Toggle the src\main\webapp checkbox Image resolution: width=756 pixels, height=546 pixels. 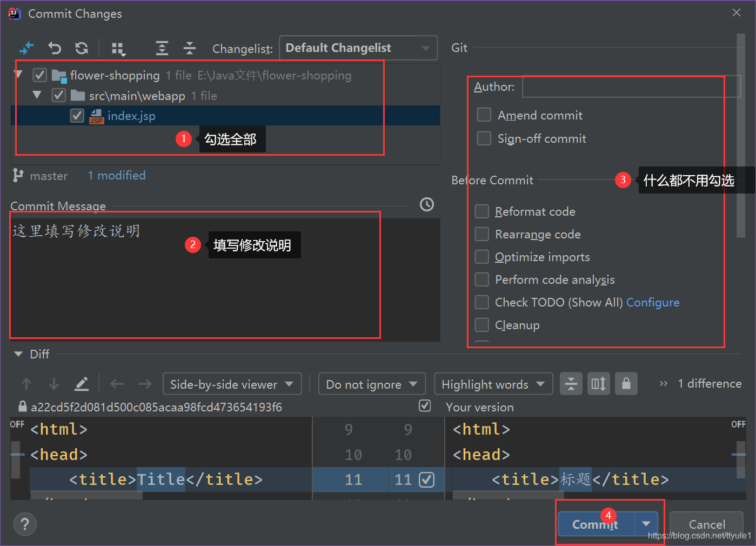(x=59, y=96)
